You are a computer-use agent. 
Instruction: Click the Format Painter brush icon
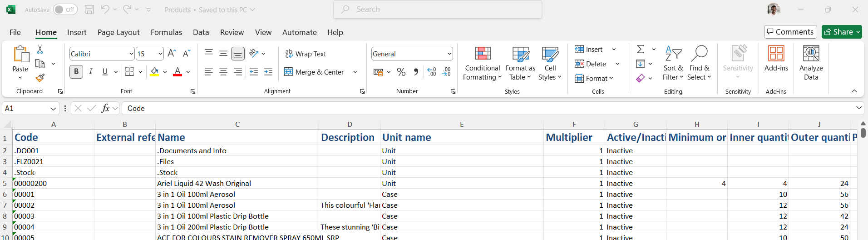point(40,78)
